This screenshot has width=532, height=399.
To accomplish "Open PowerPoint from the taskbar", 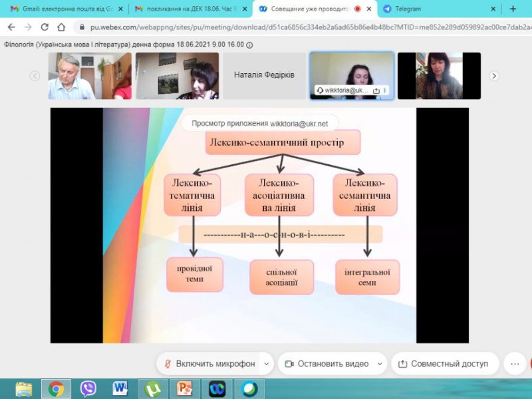I will tap(184, 388).
